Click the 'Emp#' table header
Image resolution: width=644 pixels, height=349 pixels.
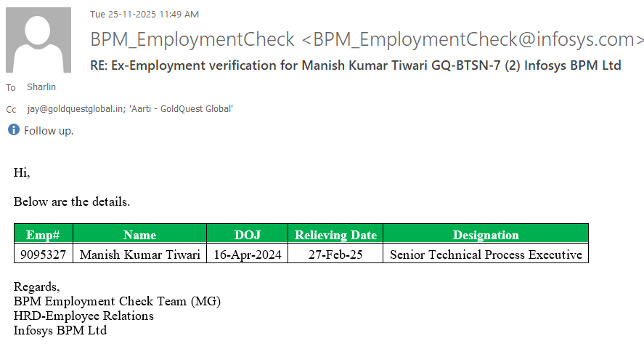tap(43, 235)
